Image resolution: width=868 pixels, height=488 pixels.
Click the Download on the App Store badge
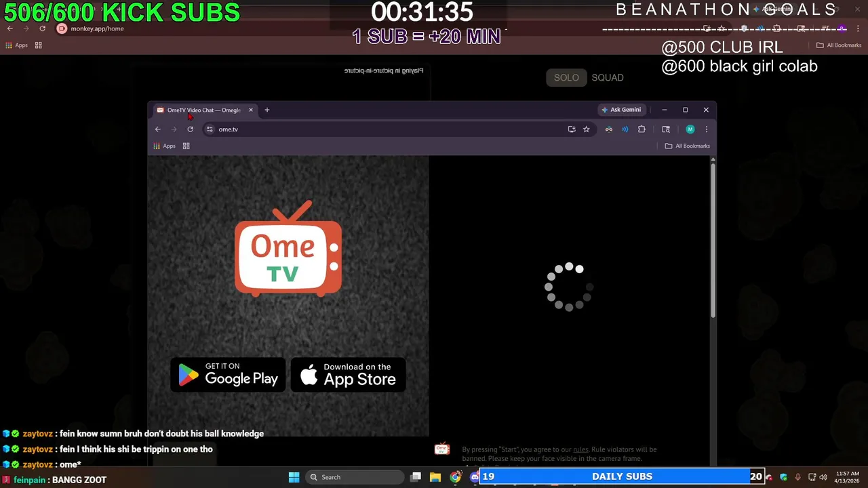pyautogui.click(x=349, y=375)
